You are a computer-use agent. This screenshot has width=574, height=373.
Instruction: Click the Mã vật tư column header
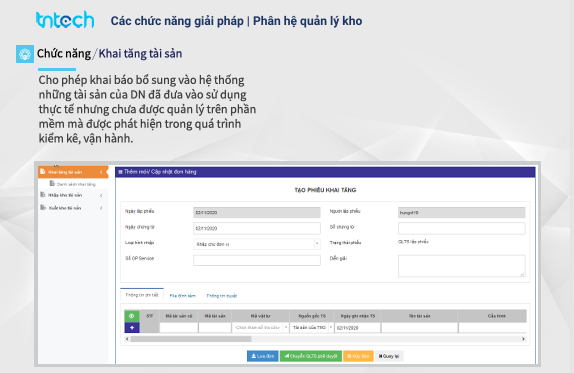point(260,316)
